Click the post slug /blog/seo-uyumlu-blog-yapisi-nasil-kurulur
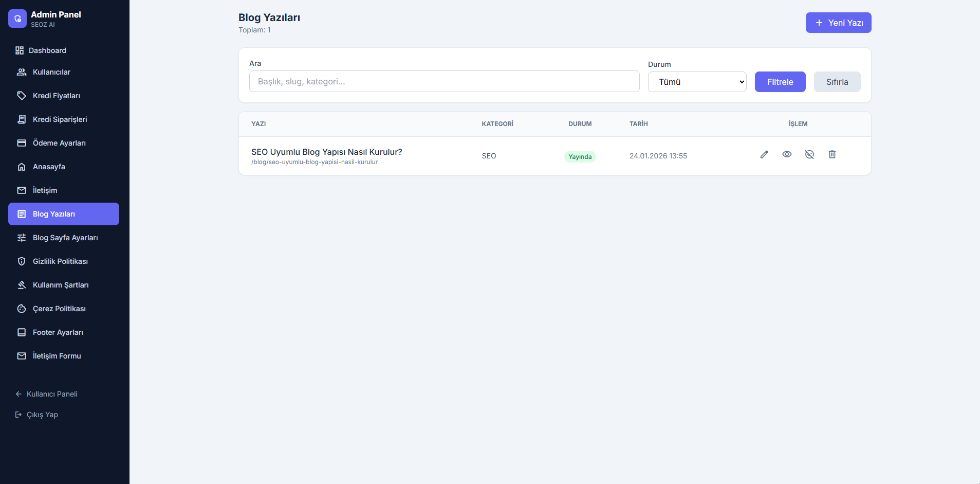The width and height of the screenshot is (980, 484). 315,162
